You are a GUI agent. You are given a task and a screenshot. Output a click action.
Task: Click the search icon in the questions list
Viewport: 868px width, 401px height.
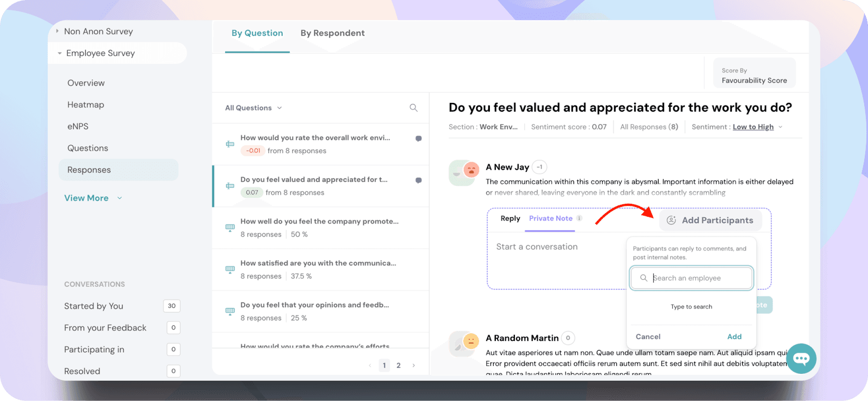click(413, 108)
